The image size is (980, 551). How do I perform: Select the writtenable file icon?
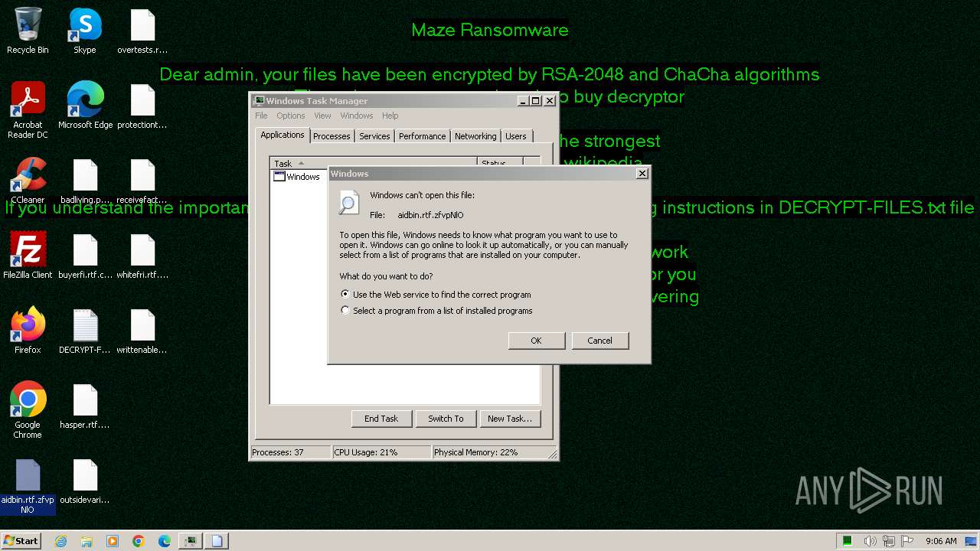coord(142,331)
